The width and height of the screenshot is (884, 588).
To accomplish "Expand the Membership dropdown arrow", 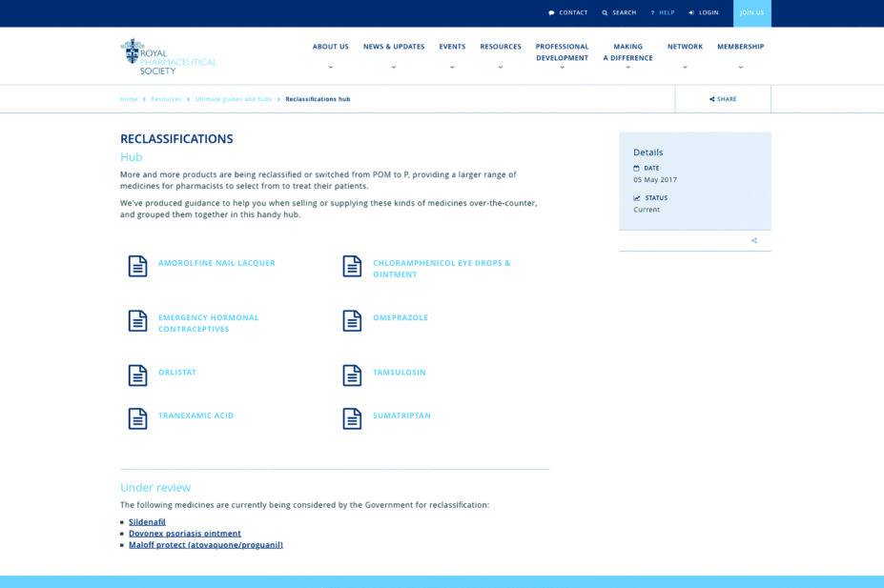I will coord(740,67).
